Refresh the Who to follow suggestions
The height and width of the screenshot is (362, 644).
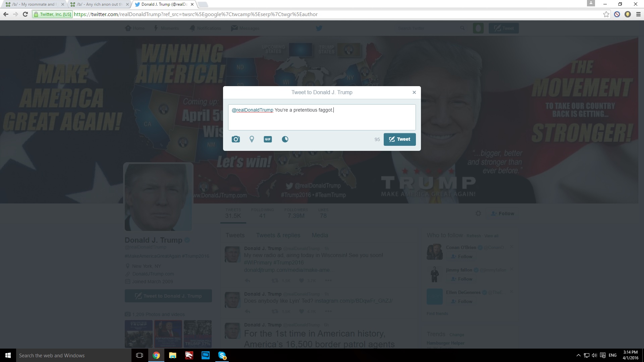tap(473, 236)
